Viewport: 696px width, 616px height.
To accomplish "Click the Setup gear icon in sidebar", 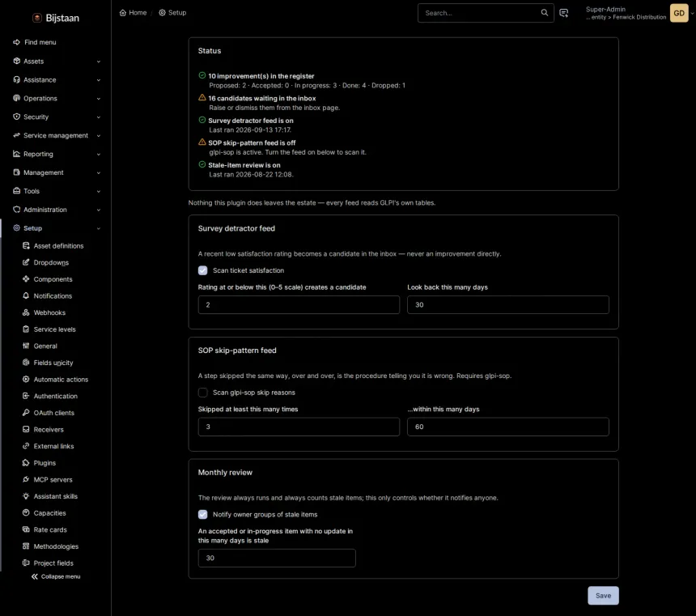I will click(16, 227).
